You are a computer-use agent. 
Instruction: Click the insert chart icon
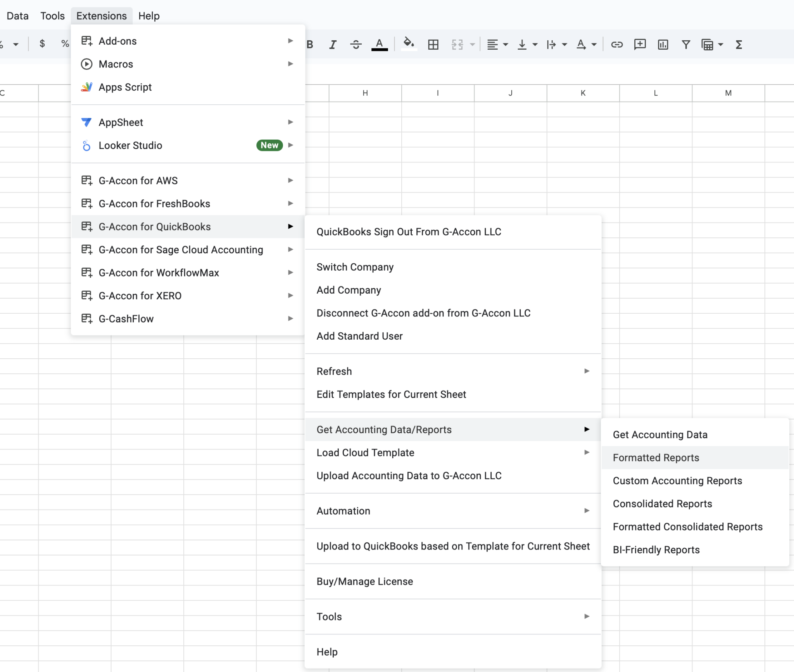pos(663,45)
